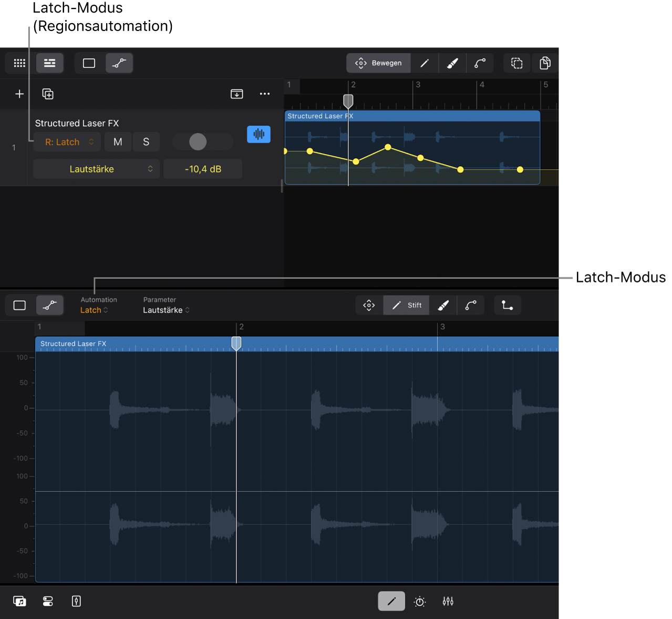This screenshot has height=619, width=672.
Task: Duplicate track with the duplicate icon
Action: pyautogui.click(x=48, y=94)
